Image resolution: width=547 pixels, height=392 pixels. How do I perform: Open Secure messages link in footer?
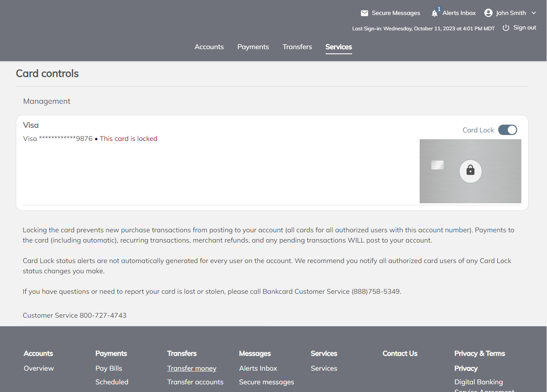(x=267, y=382)
